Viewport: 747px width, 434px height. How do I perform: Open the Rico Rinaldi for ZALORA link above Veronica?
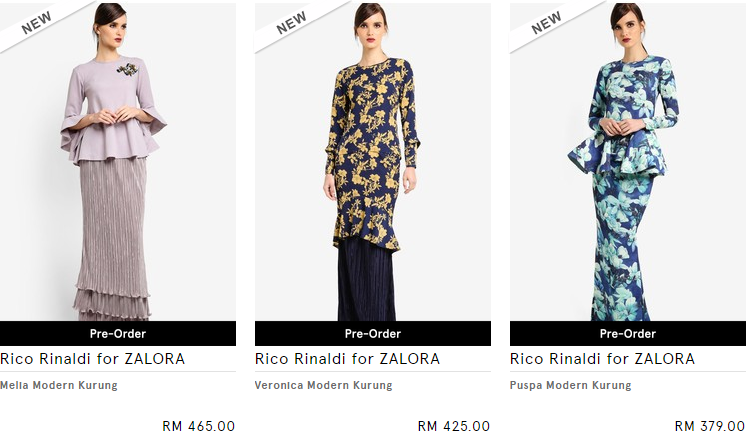(347, 359)
